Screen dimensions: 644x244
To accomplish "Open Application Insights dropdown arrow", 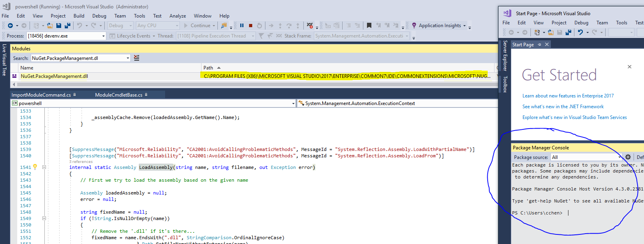I will tap(465, 26).
